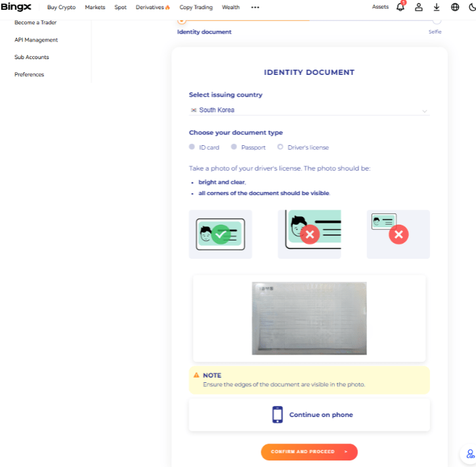
Task: Go to API Management in sidebar
Action: (36, 40)
